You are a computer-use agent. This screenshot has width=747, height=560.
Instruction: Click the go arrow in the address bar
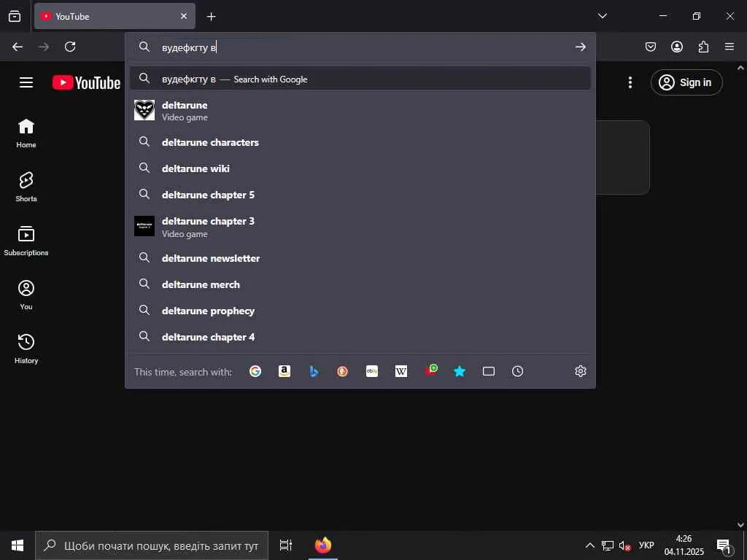point(580,47)
